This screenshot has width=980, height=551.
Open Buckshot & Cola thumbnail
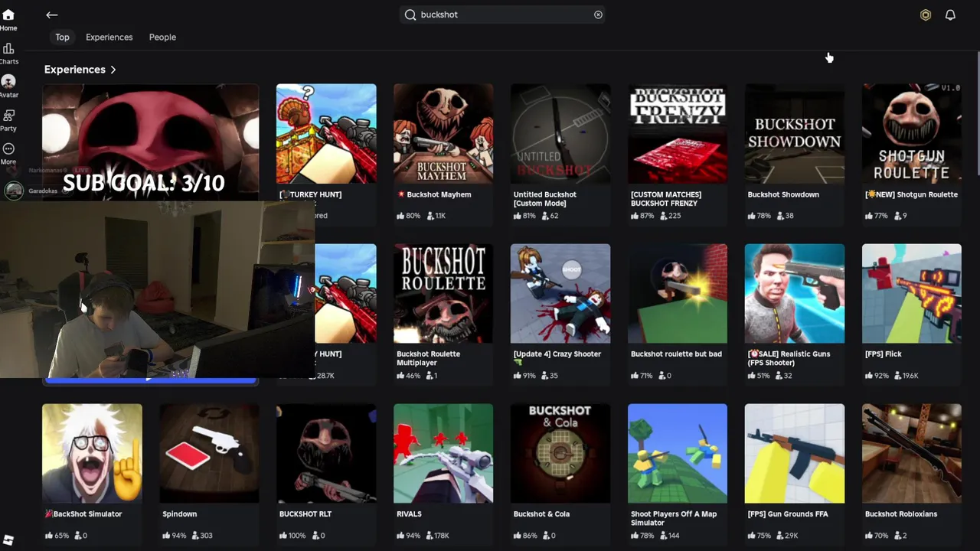(x=560, y=454)
